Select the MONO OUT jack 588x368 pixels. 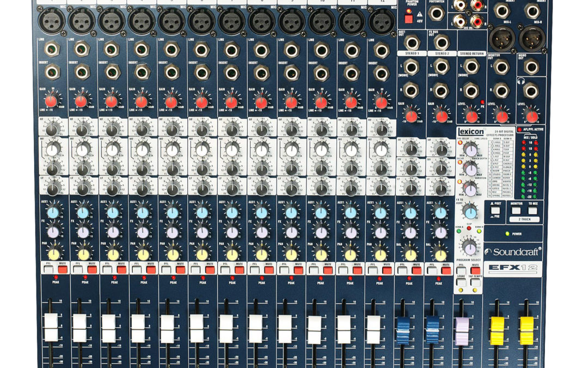click(531, 68)
